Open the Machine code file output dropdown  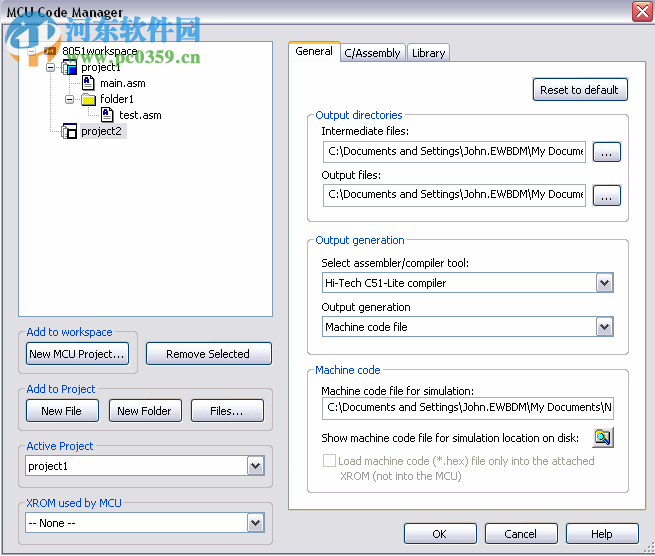pos(604,327)
